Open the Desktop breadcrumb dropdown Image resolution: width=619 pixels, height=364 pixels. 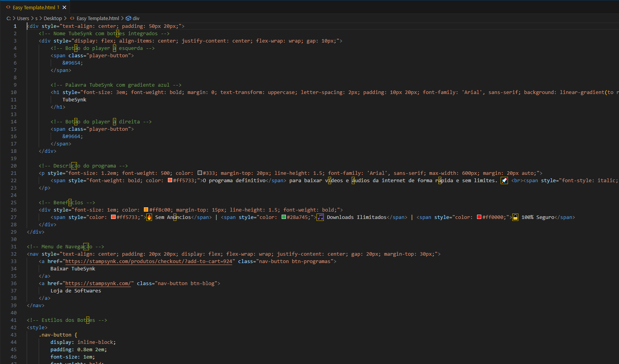53,18
